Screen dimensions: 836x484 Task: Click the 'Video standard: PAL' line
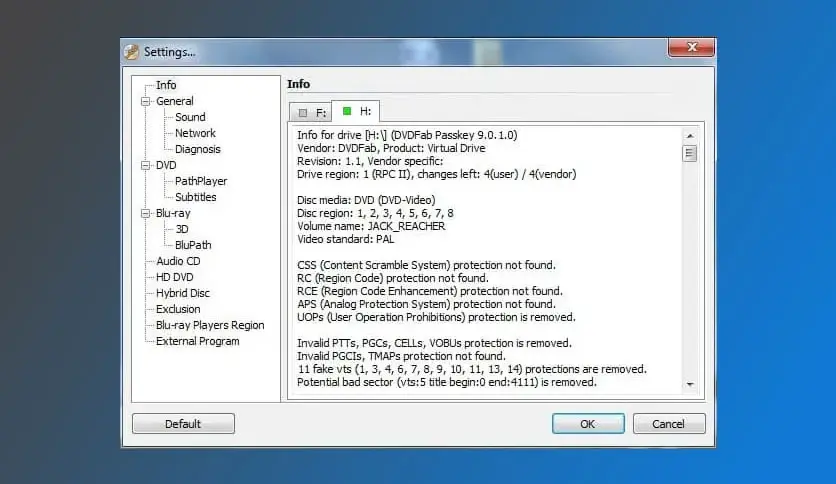tap(345, 239)
